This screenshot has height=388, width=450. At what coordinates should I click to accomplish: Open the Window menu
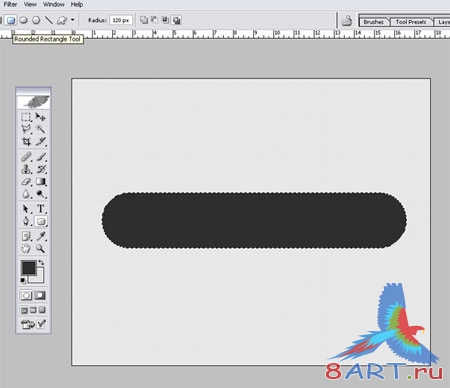(54, 4)
